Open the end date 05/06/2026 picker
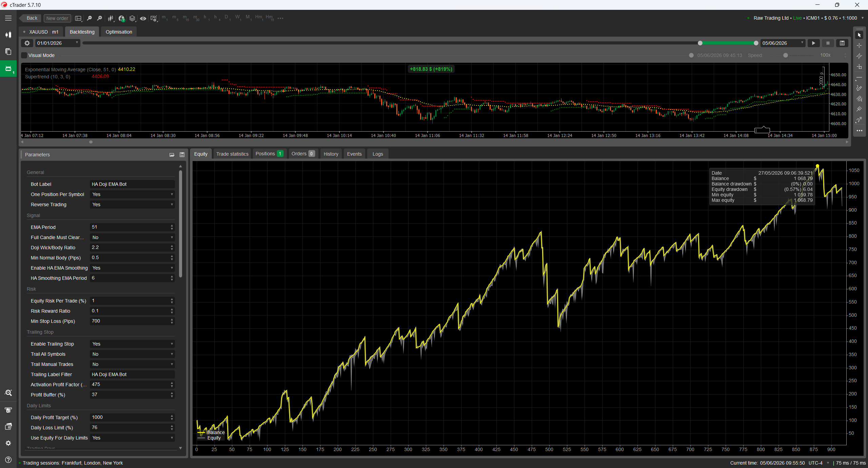Screen dimensions: 868x468 pyautogui.click(x=783, y=43)
